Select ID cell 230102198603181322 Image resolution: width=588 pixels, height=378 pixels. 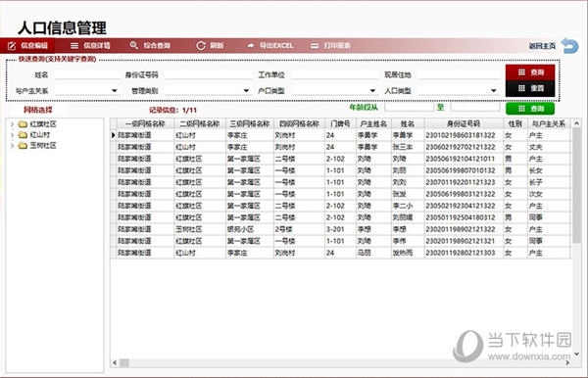point(464,135)
